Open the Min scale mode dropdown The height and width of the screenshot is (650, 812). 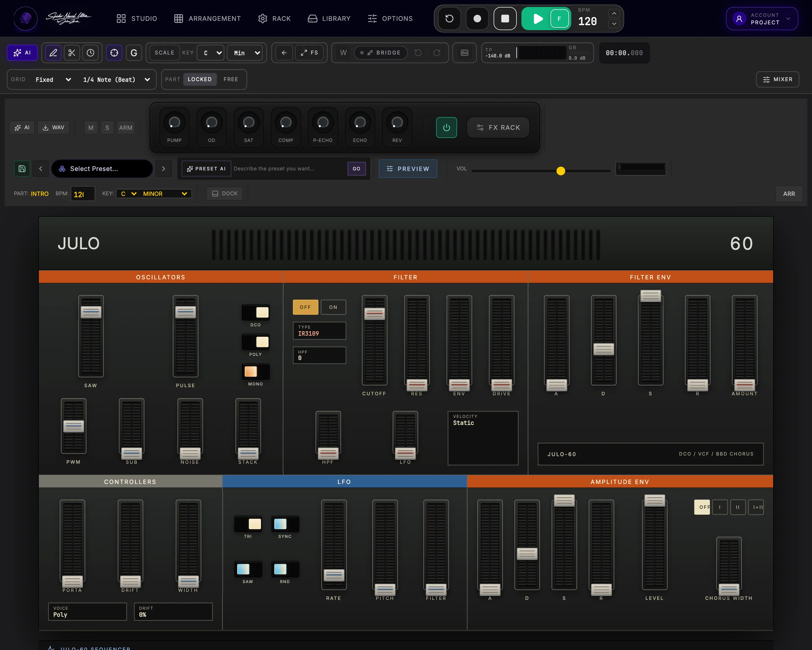pos(245,53)
